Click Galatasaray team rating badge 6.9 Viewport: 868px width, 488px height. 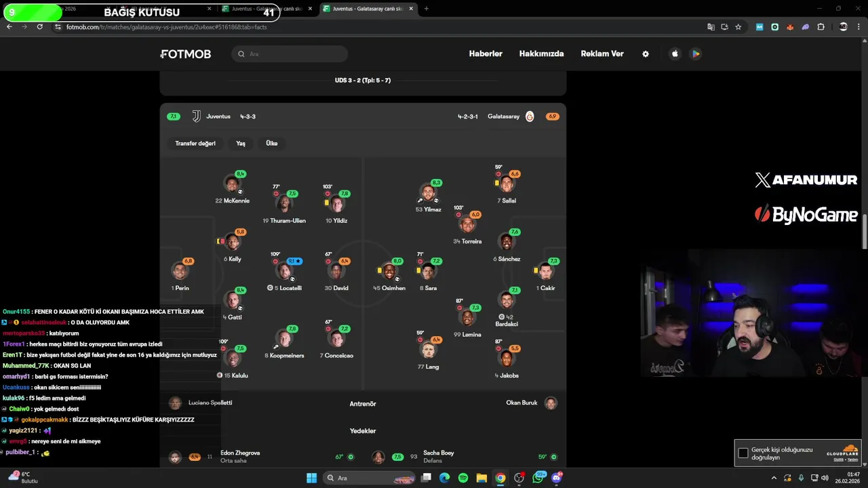click(552, 117)
